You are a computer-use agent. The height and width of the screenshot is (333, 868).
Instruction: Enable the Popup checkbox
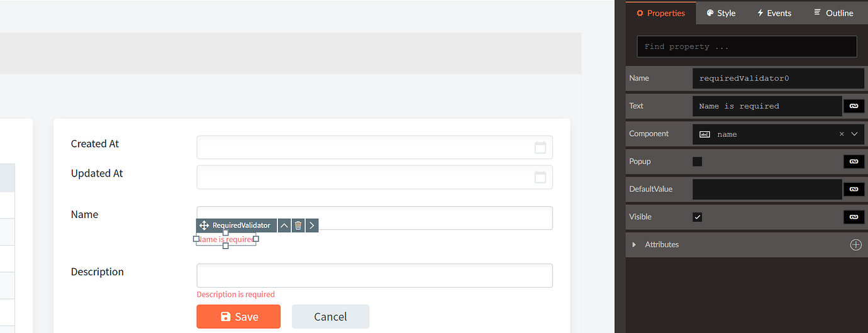(x=697, y=161)
